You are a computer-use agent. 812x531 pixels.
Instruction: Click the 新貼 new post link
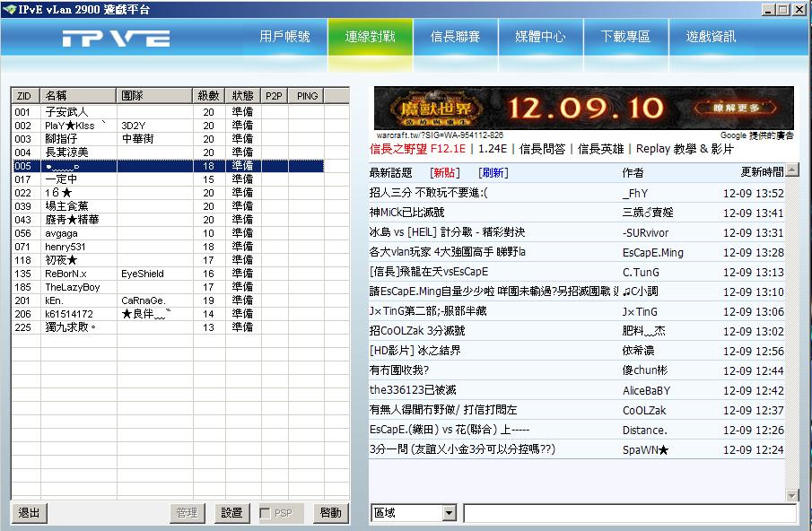(x=445, y=173)
